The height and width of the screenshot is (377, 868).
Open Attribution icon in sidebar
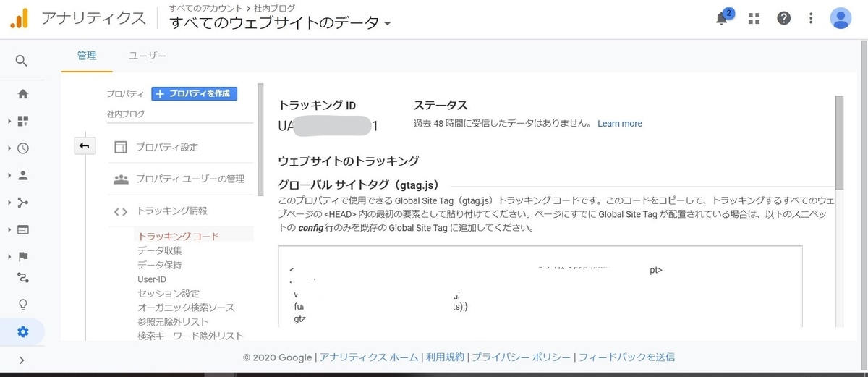tap(23, 278)
